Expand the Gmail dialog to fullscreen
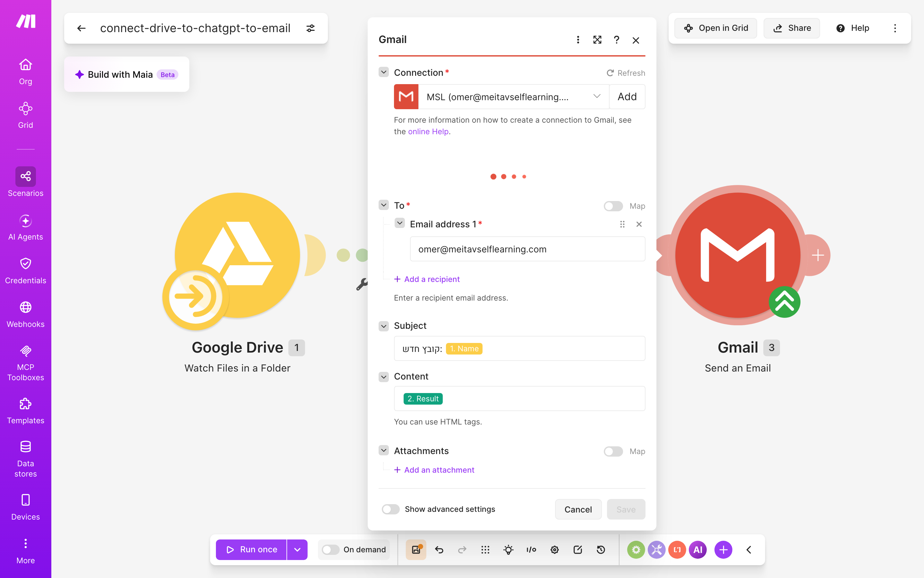Screen dimensions: 924x578 click(597, 40)
